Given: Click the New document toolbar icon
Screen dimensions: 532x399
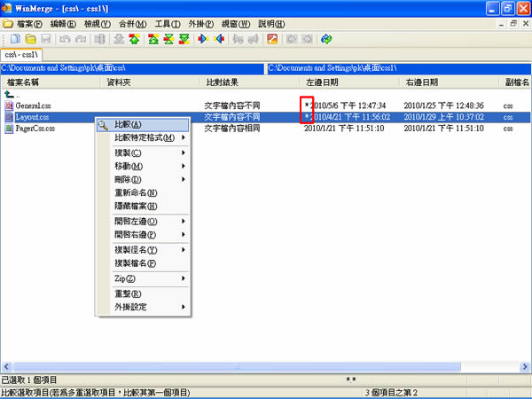Looking at the screenshot, I should click(15, 39).
